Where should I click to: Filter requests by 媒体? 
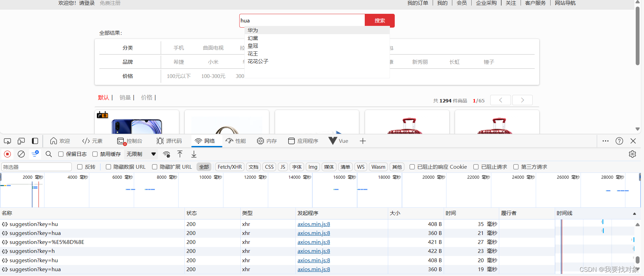[329, 167]
